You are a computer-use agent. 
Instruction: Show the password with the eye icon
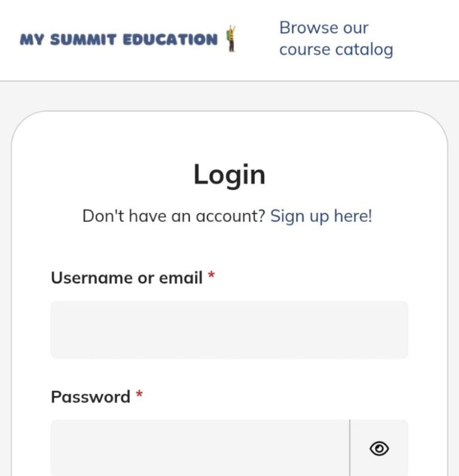click(379, 448)
